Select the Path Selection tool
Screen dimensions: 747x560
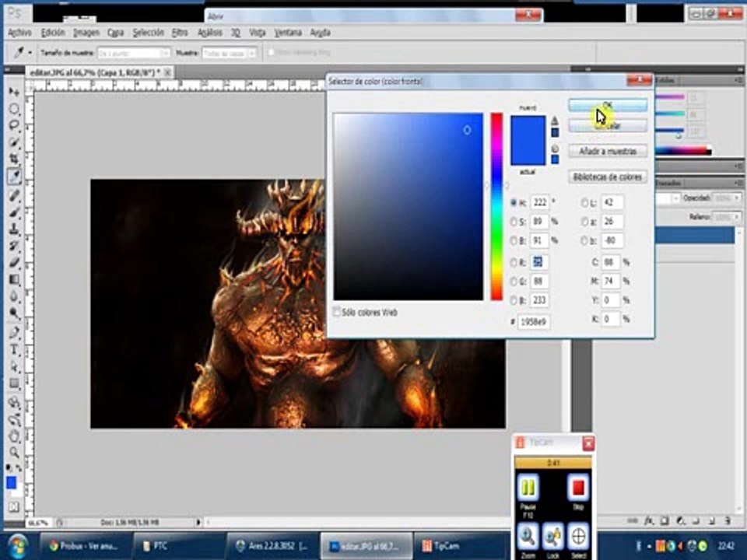14,366
